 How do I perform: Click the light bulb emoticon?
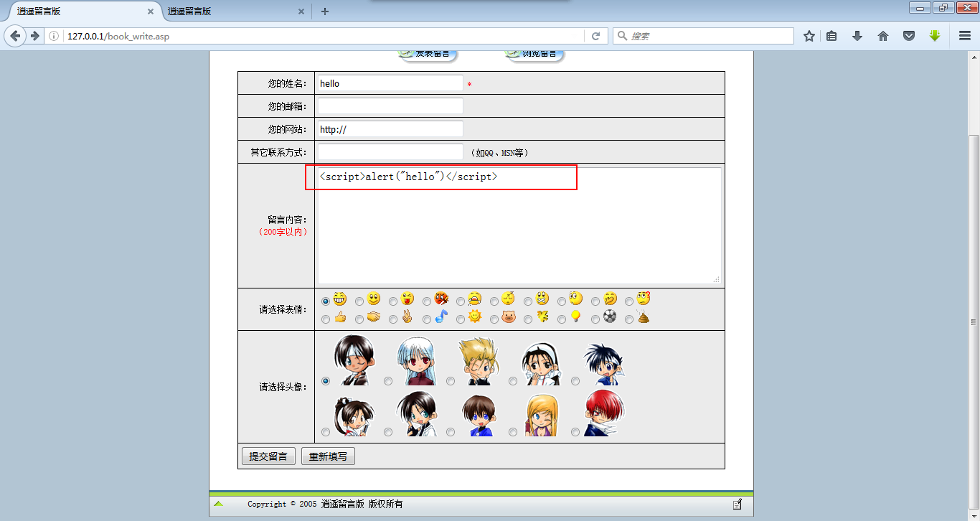(575, 316)
